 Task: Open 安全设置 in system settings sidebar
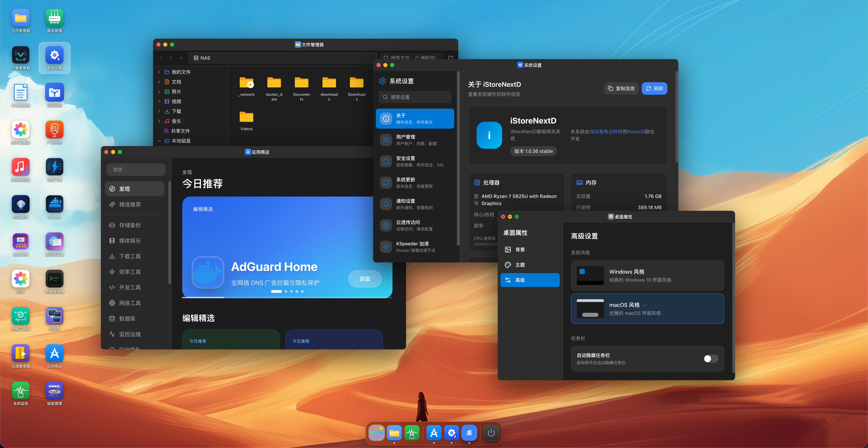[415, 161]
